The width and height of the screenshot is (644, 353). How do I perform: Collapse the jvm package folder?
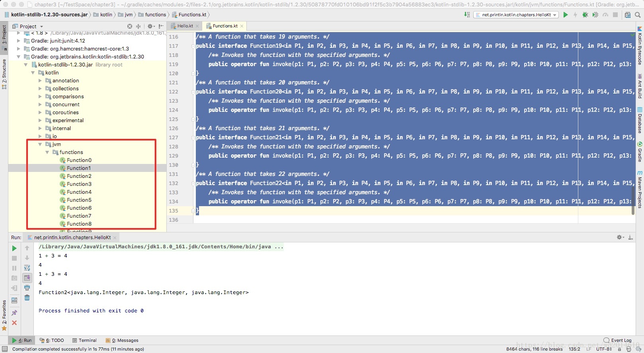[40, 144]
